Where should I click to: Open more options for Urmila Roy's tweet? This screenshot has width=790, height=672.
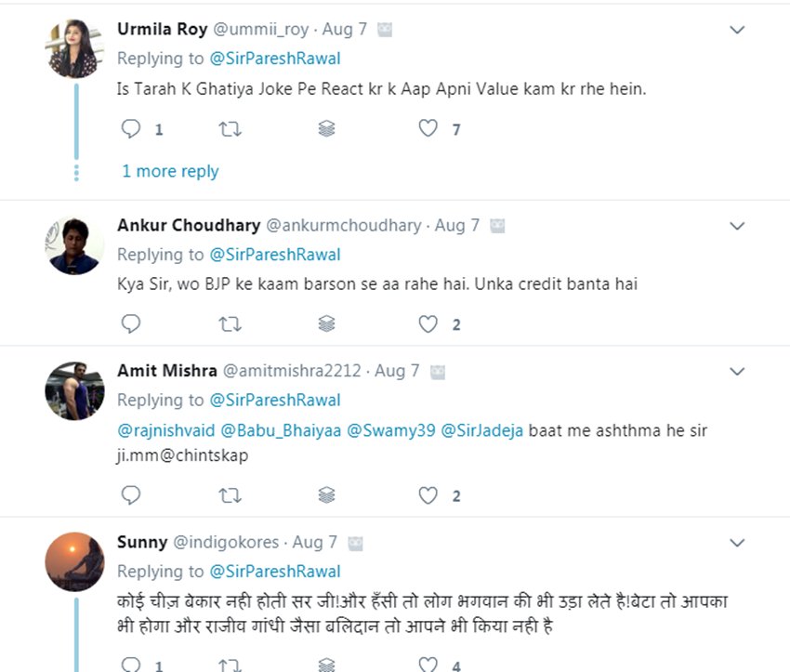(737, 30)
